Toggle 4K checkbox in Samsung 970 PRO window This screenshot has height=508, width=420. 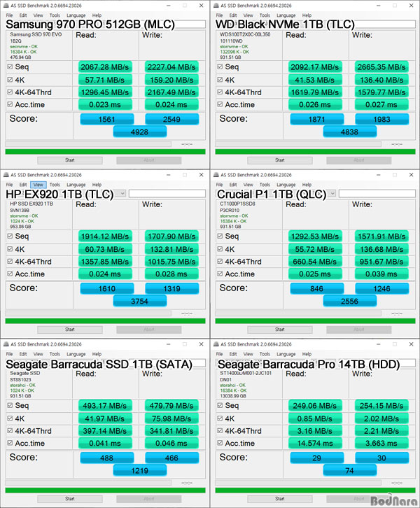point(10,80)
